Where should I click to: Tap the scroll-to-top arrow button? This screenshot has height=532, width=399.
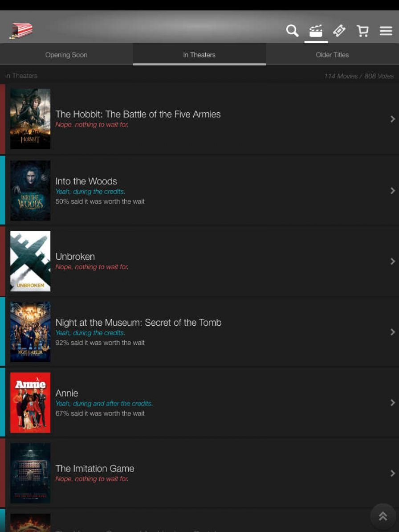click(x=383, y=516)
